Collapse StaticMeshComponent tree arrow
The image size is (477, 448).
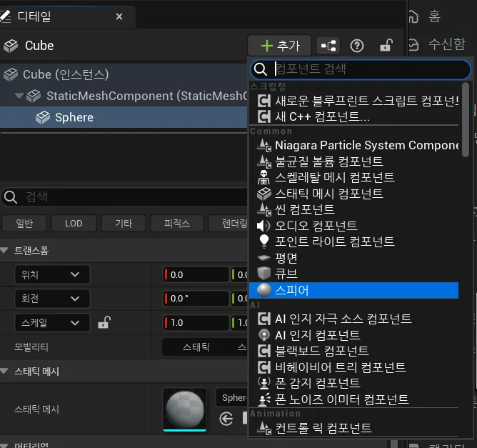click(x=19, y=96)
